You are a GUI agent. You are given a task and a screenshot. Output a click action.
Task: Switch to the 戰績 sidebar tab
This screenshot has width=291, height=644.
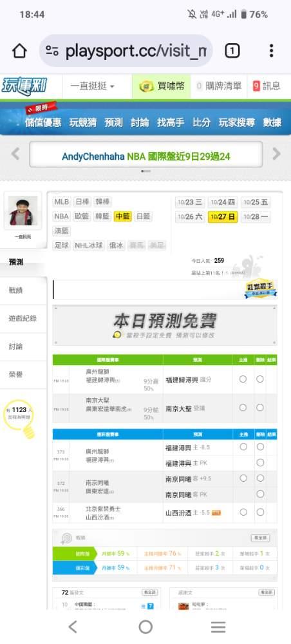click(x=23, y=290)
